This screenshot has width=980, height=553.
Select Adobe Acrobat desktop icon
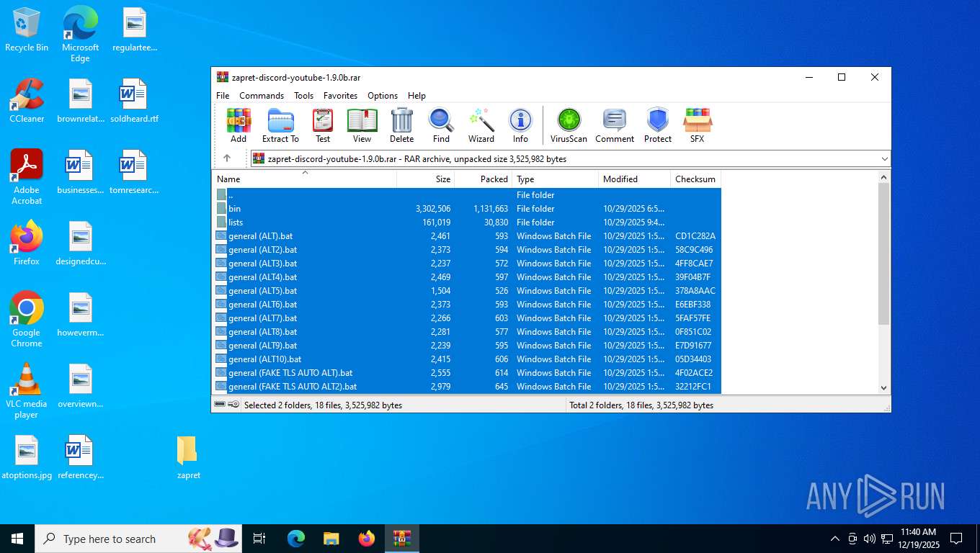[27, 177]
